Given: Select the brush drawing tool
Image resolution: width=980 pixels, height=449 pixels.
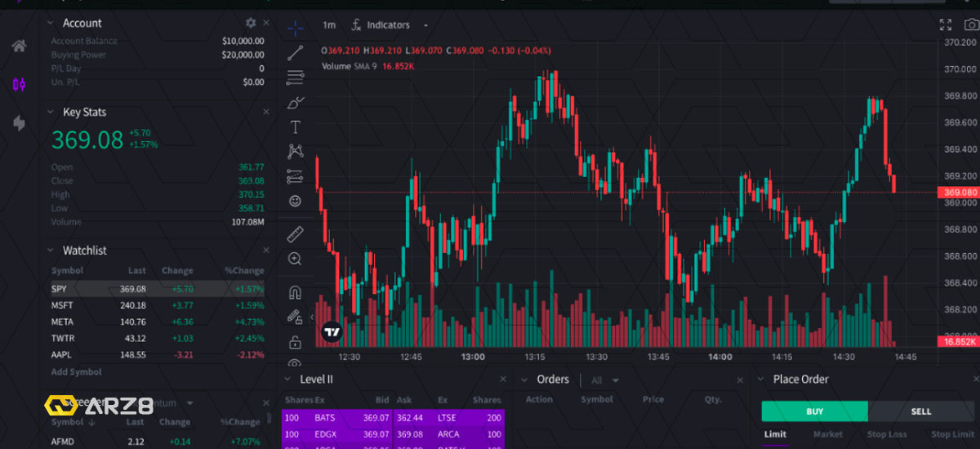Looking at the screenshot, I should pos(295,103).
